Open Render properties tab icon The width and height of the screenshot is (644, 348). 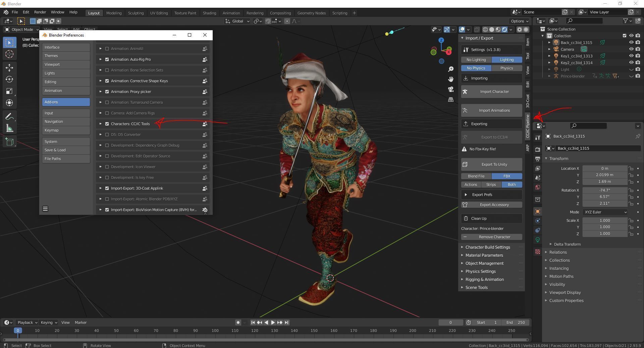(x=538, y=149)
